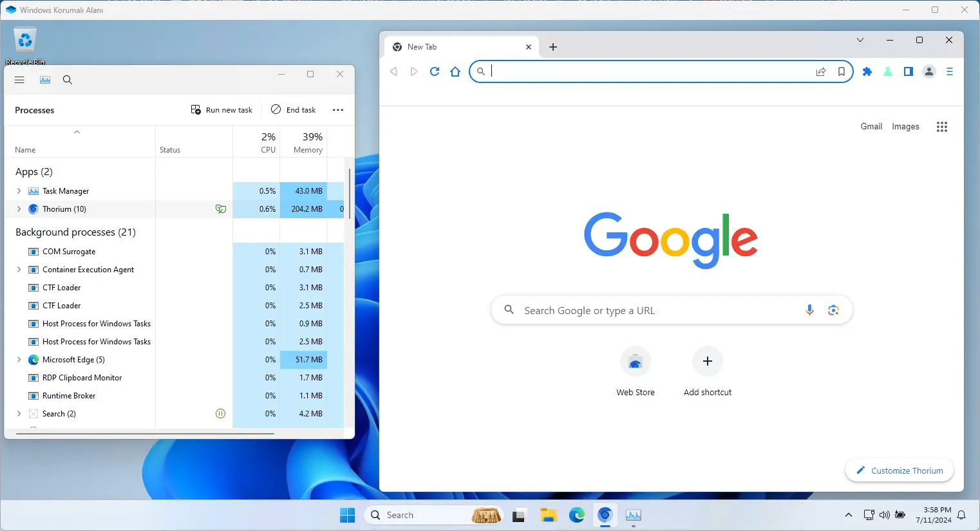Open the three-dot more options in Task Manager

(x=338, y=110)
